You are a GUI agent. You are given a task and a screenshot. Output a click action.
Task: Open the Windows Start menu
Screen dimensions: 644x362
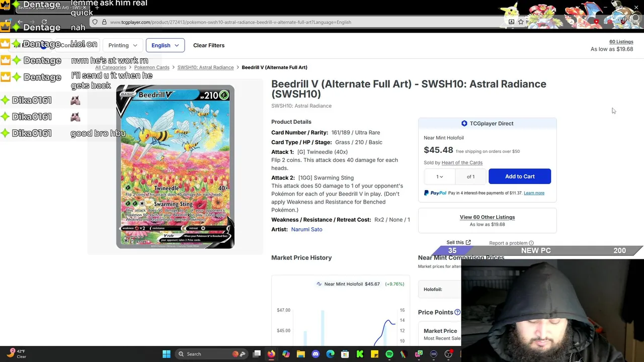pos(167,354)
